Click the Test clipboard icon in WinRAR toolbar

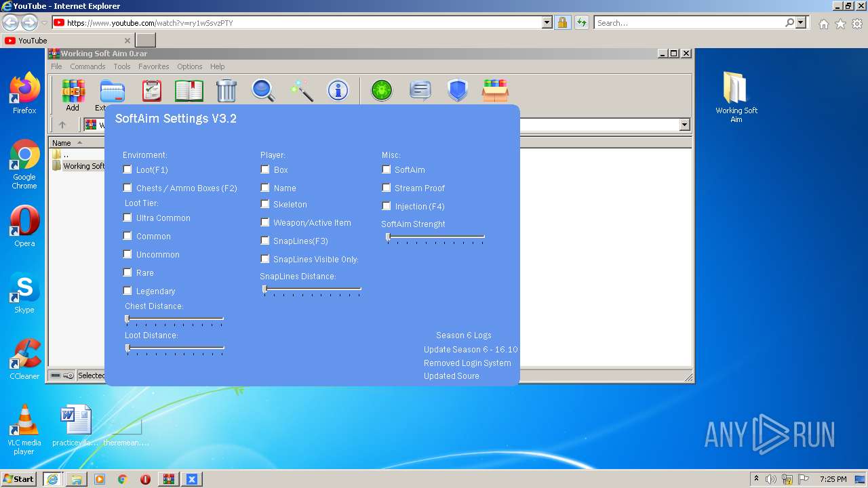[152, 90]
